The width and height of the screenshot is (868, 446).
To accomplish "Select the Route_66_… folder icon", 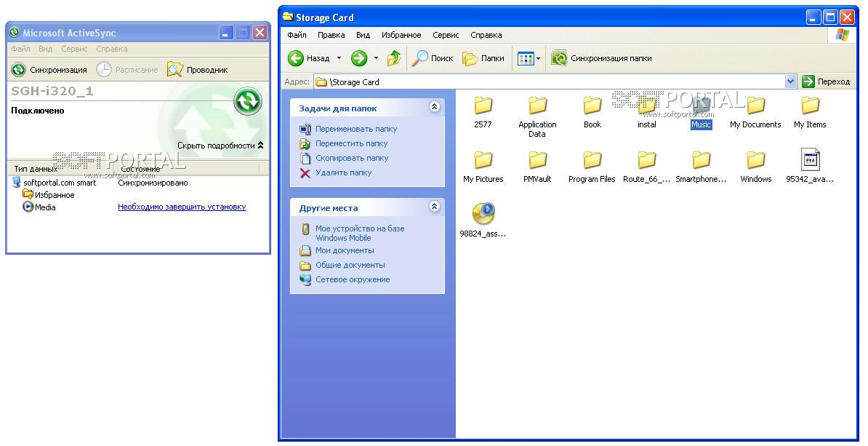I will [646, 159].
